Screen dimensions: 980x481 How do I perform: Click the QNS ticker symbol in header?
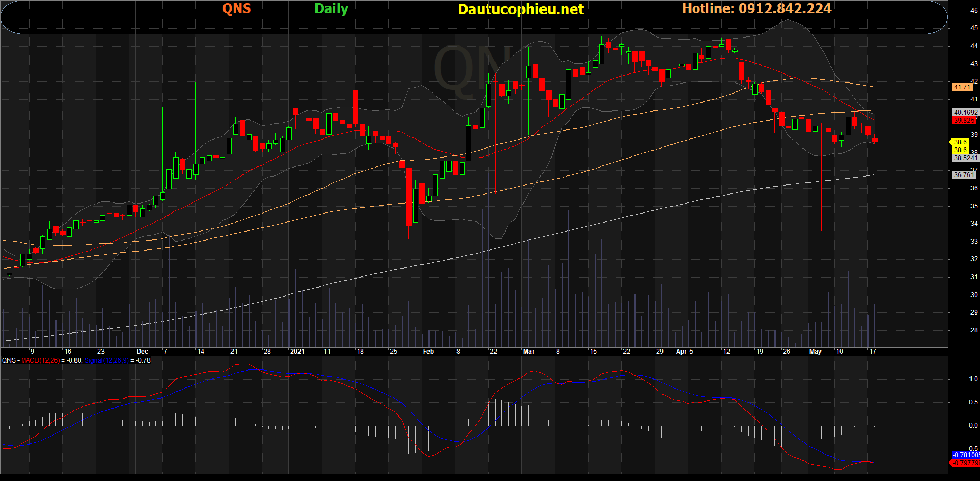tap(237, 8)
